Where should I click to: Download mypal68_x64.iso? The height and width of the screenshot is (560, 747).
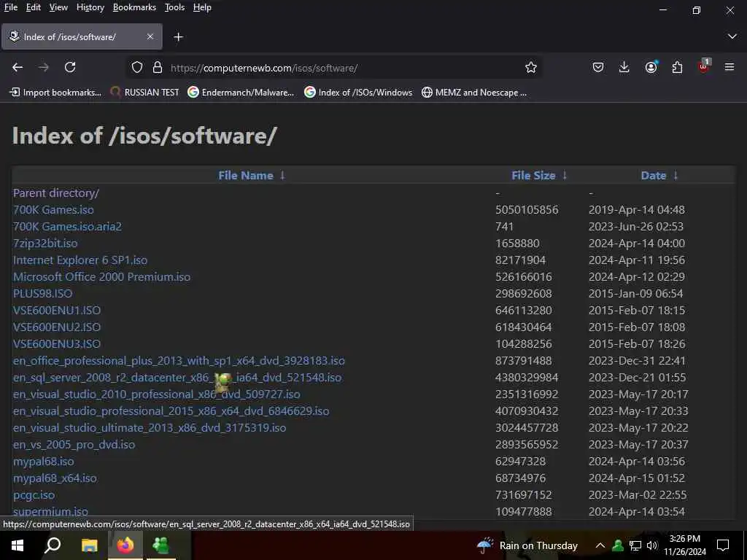coord(55,478)
